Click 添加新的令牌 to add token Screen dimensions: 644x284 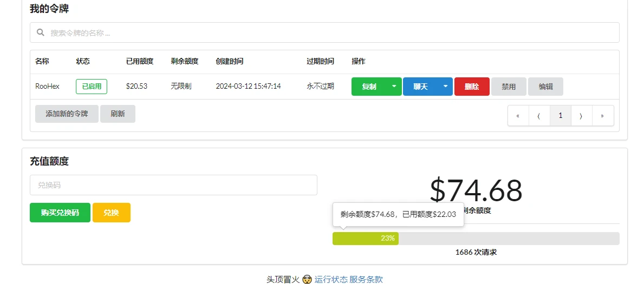(x=67, y=114)
